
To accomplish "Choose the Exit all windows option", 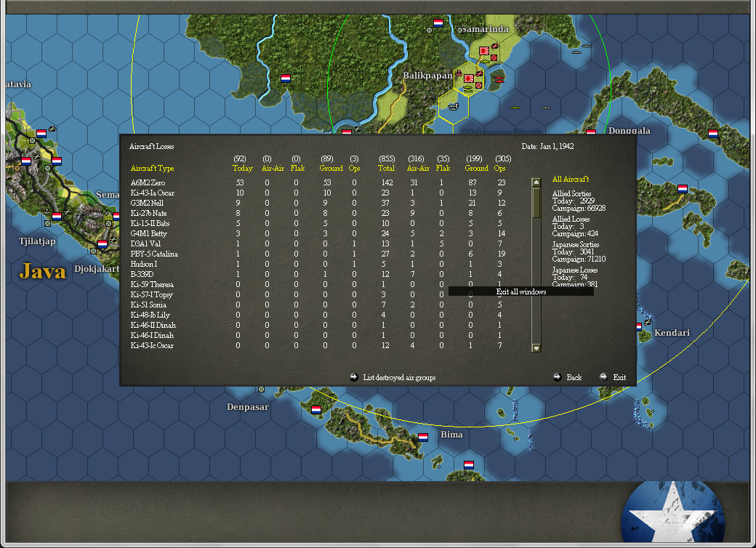I will (x=521, y=290).
